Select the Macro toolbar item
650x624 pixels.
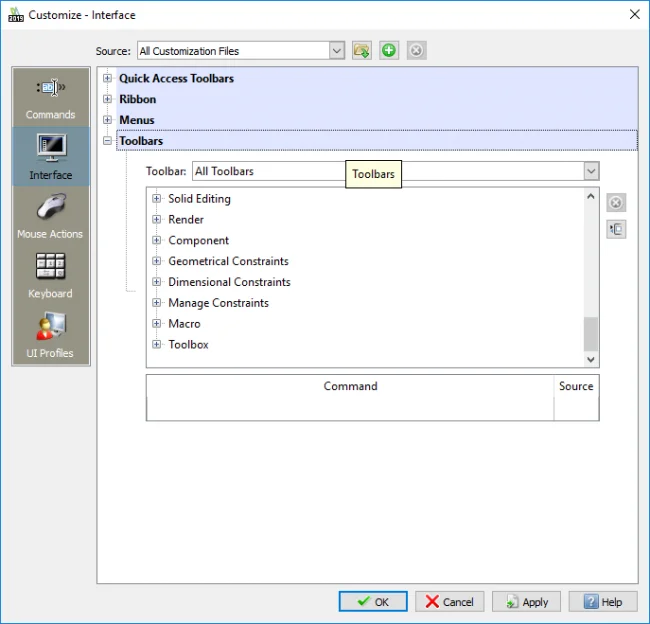(x=184, y=324)
